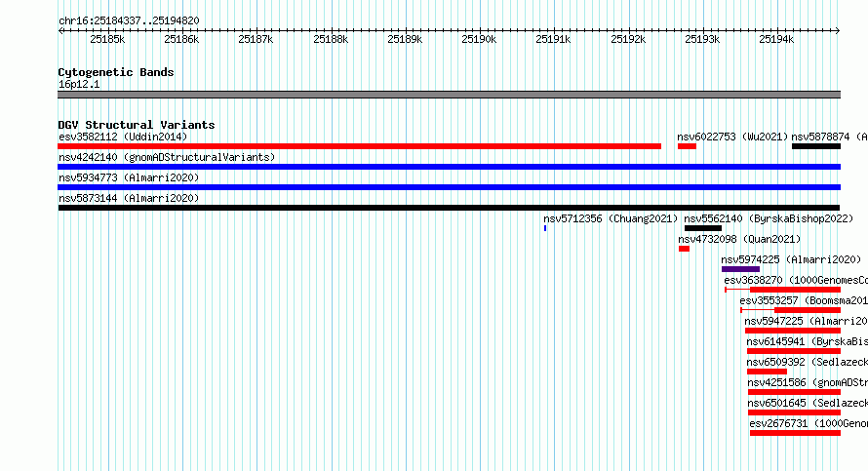Open the nsv6022753 (Wu2021) label
This screenshot has height=471, width=868.
coord(732,137)
